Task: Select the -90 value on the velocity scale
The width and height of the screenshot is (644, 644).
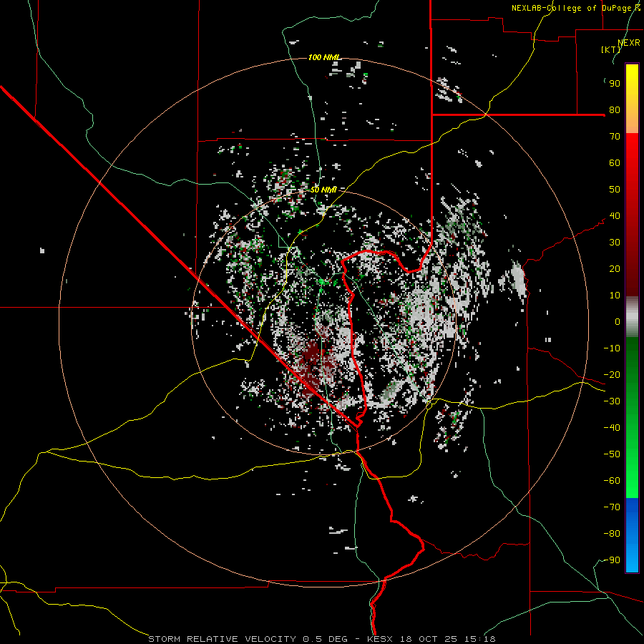Action: pos(612,560)
